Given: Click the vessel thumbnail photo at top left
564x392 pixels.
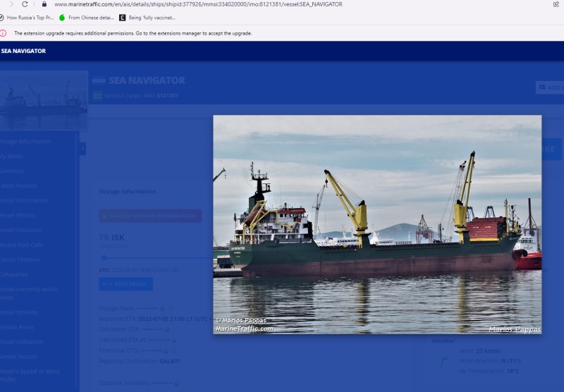Looking at the screenshot, I should tap(44, 99).
